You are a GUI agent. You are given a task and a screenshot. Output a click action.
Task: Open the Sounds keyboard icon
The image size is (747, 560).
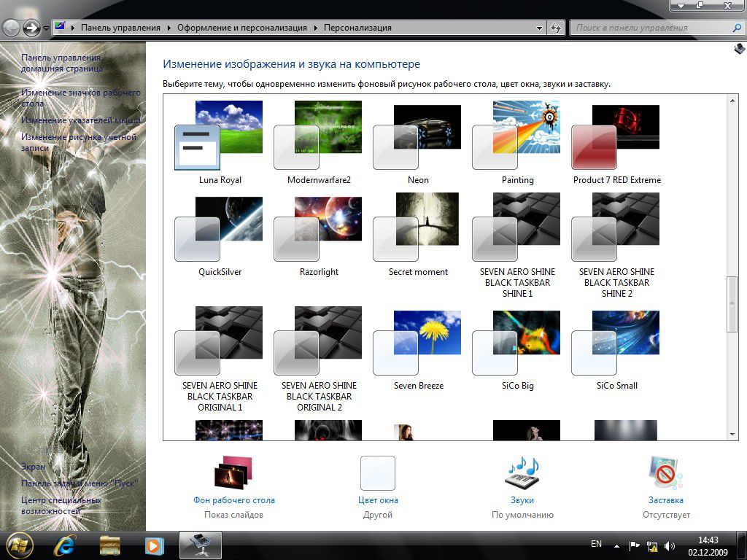point(522,472)
